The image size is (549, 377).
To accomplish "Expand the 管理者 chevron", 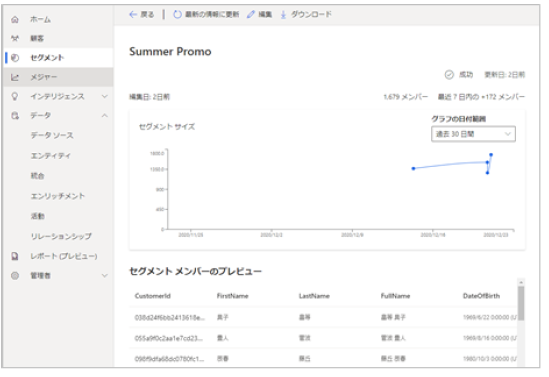I will (x=104, y=275).
